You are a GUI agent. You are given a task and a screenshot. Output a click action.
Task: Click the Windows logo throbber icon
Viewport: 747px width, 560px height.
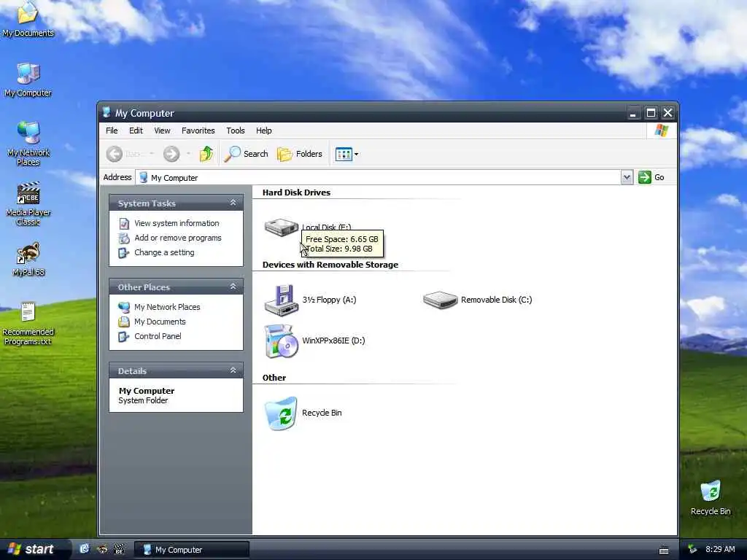pyautogui.click(x=661, y=131)
